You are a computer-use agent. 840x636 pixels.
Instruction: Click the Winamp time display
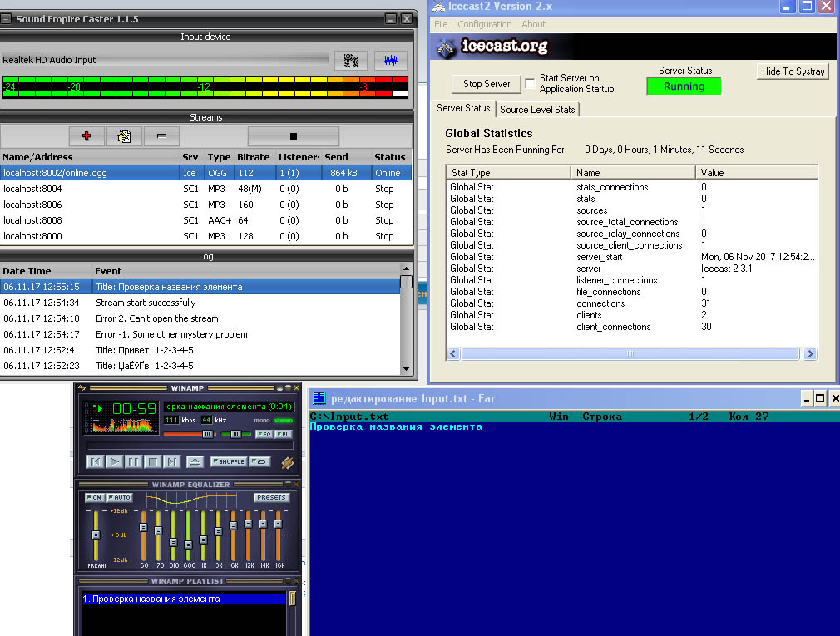(x=134, y=409)
